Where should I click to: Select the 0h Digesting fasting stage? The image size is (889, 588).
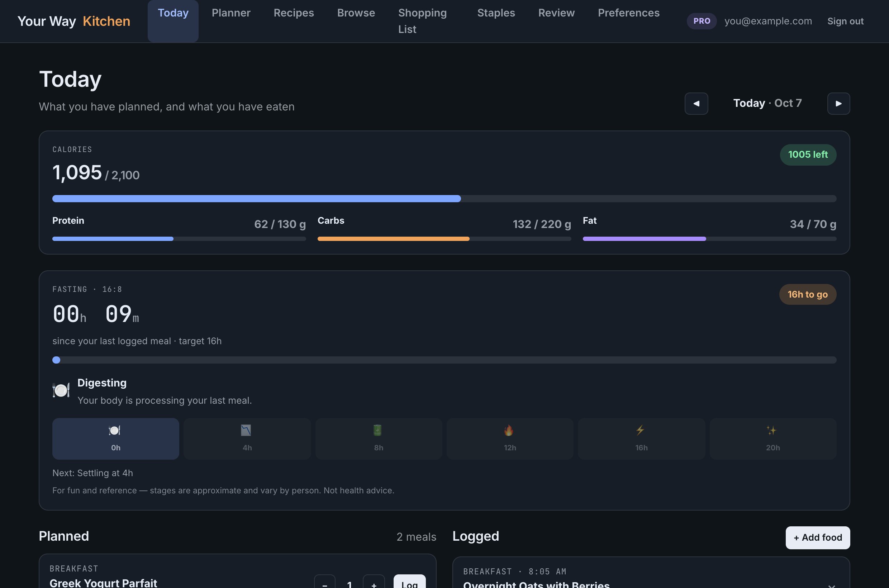pos(115,438)
